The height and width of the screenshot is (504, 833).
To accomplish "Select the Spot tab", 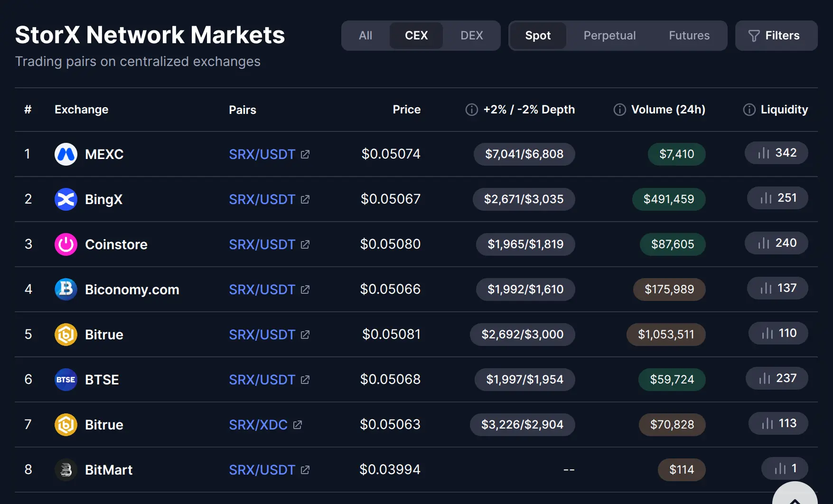I will (x=538, y=36).
